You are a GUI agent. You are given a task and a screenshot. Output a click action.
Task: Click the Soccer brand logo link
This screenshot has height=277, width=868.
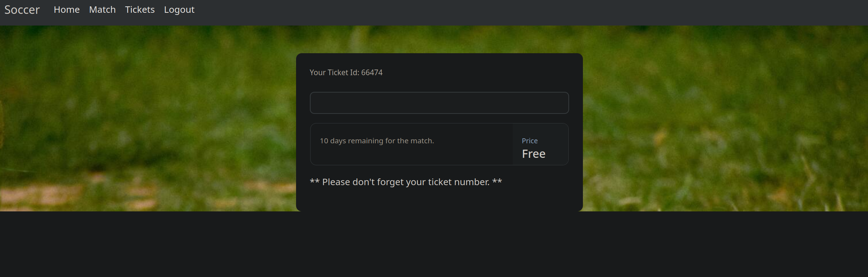22,10
